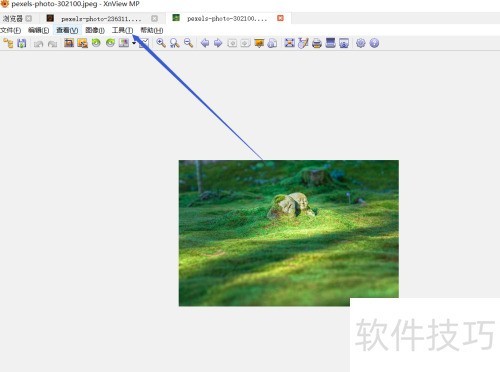Open the 文件(F) menu
This screenshot has width=500, height=372.
[11, 30]
